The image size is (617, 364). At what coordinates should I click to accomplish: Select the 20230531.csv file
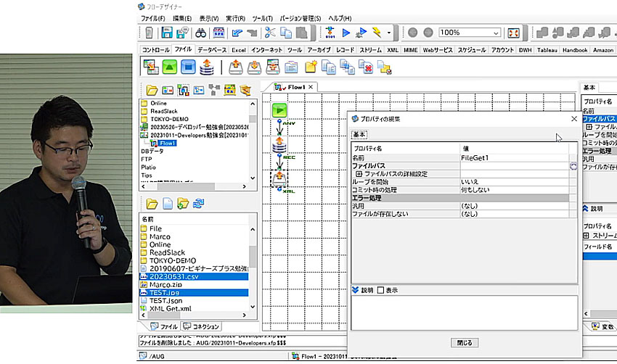(x=174, y=276)
